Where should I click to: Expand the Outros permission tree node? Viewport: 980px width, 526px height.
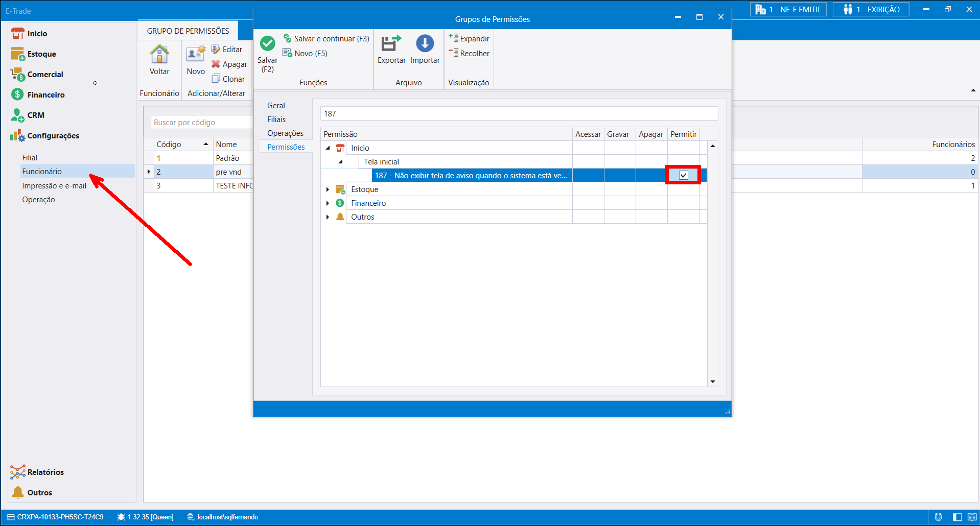pos(328,217)
